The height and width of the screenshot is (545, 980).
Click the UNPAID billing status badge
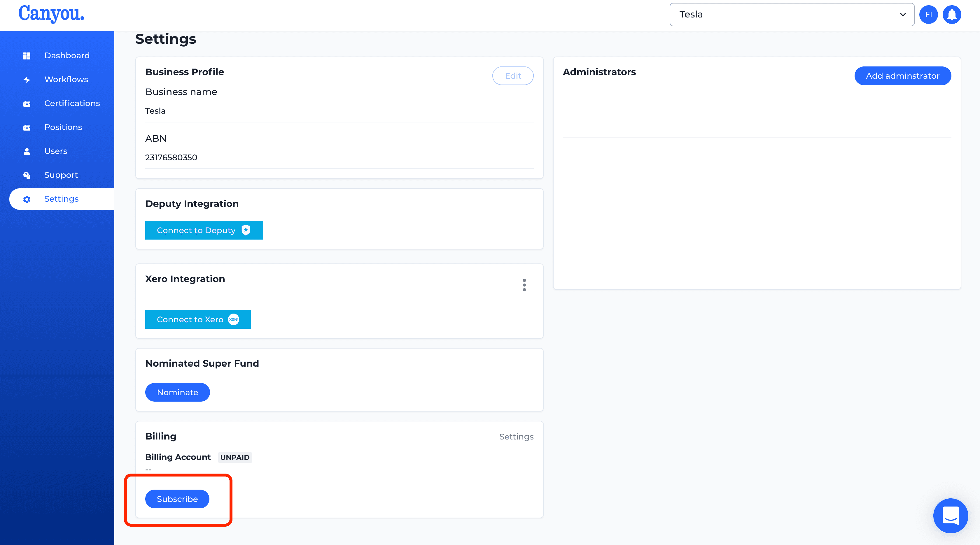pyautogui.click(x=235, y=457)
